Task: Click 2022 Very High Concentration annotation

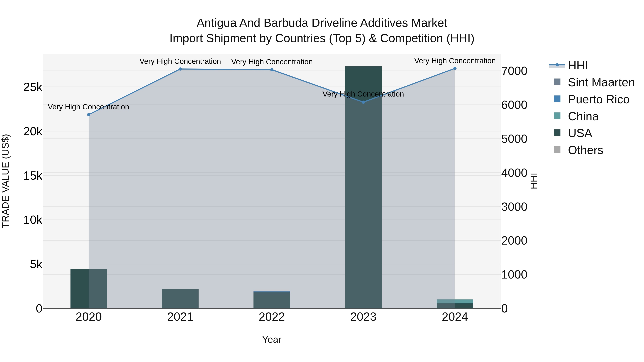Action: point(272,62)
